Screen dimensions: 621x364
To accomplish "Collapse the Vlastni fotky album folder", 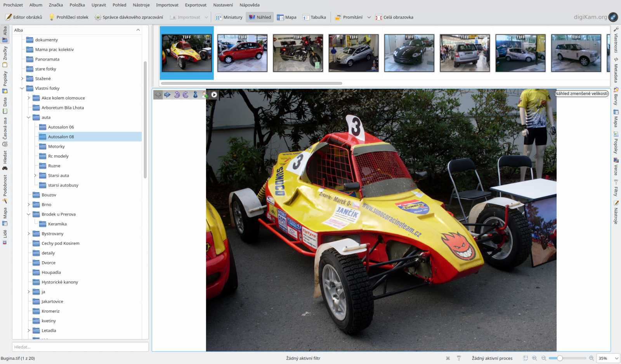I will (x=22, y=88).
